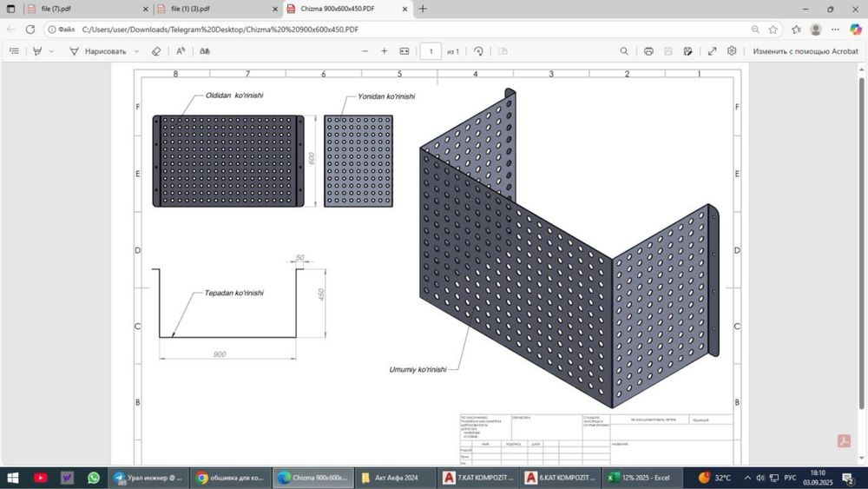Open the 7.KAT KOMPOZIT AutoCAD window
The image size is (868, 489).
(x=477, y=478)
